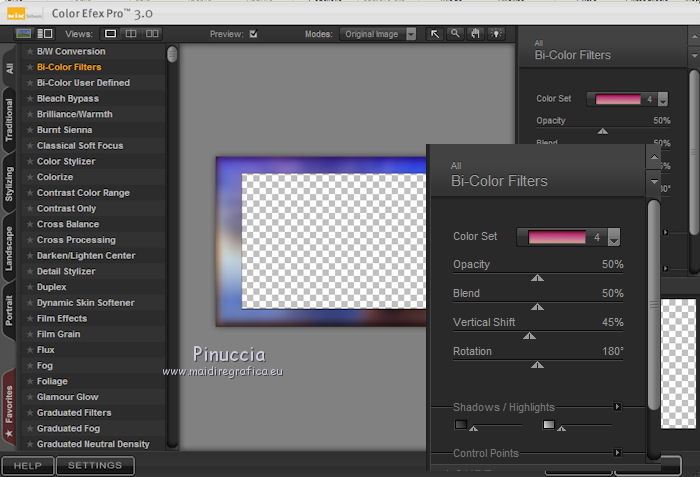Open the Color Set dropdown in popup
Image resolution: width=700 pixels, height=477 pixels.
(x=614, y=238)
